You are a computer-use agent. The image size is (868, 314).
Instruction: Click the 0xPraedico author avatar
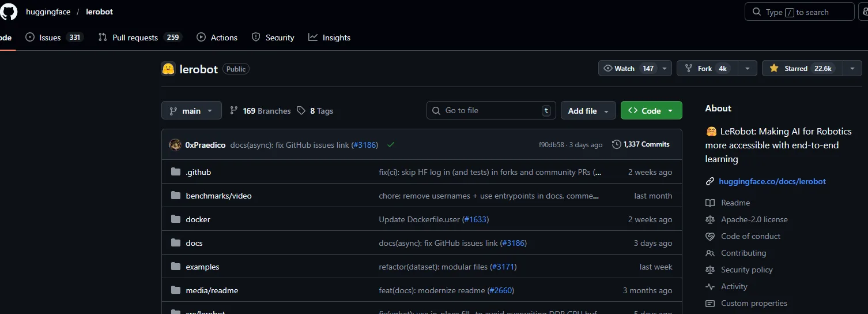click(x=175, y=145)
